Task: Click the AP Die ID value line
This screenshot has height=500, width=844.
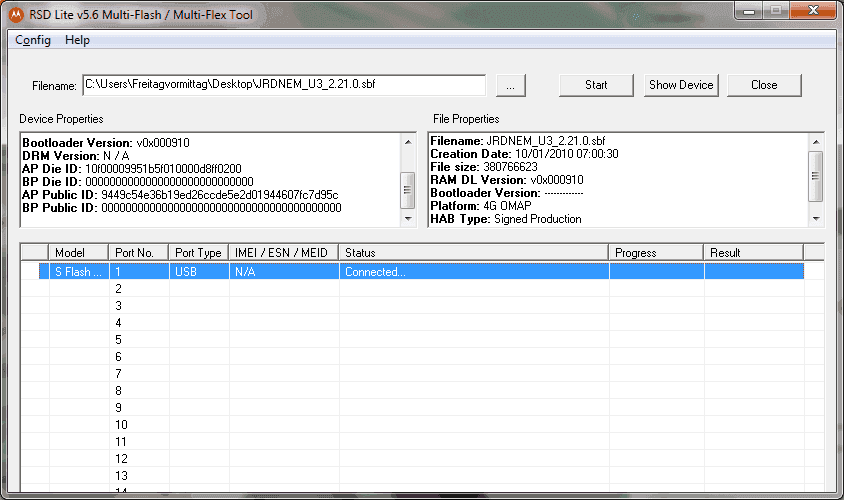Action: click(x=132, y=168)
